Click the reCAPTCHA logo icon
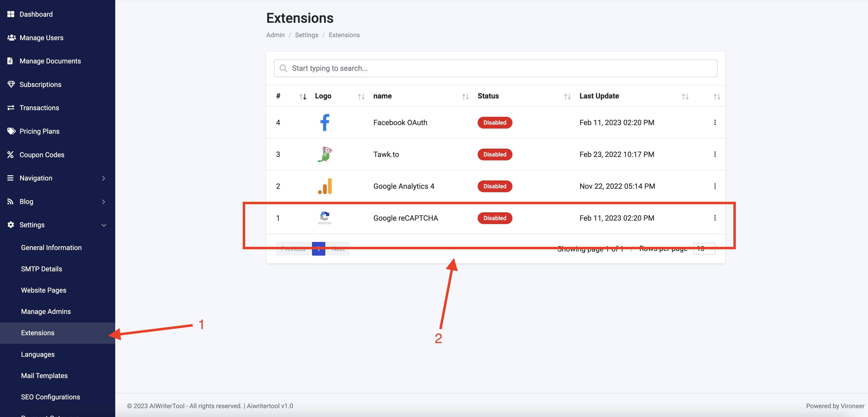The image size is (868, 417). click(x=324, y=218)
